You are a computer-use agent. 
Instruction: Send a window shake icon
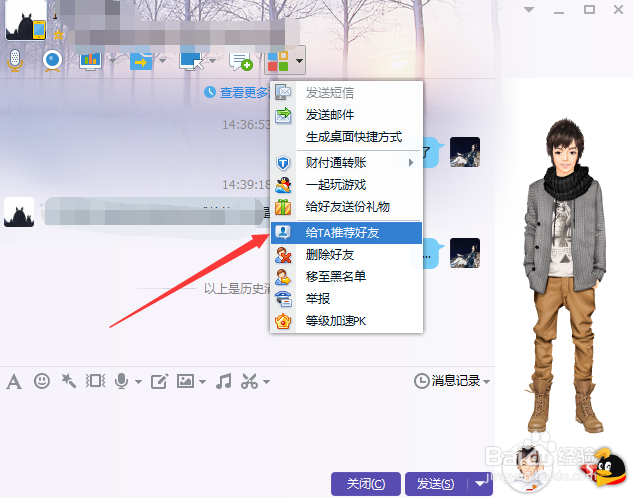pos(95,381)
